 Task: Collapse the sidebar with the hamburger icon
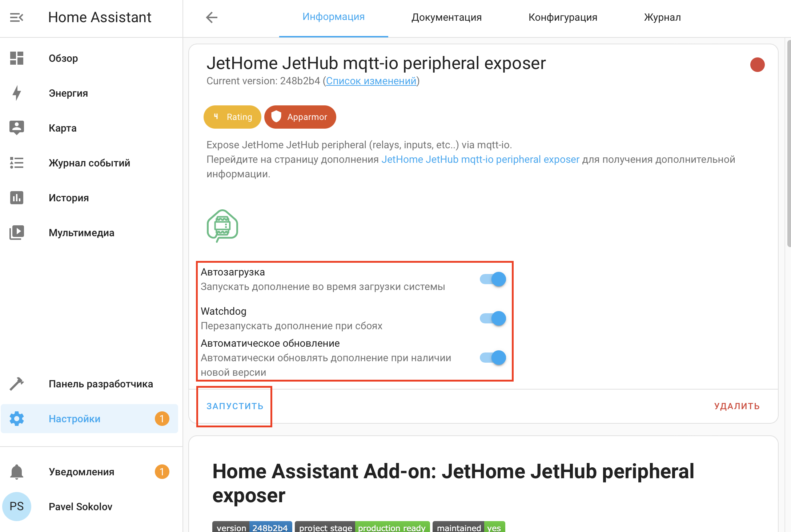[x=16, y=17]
